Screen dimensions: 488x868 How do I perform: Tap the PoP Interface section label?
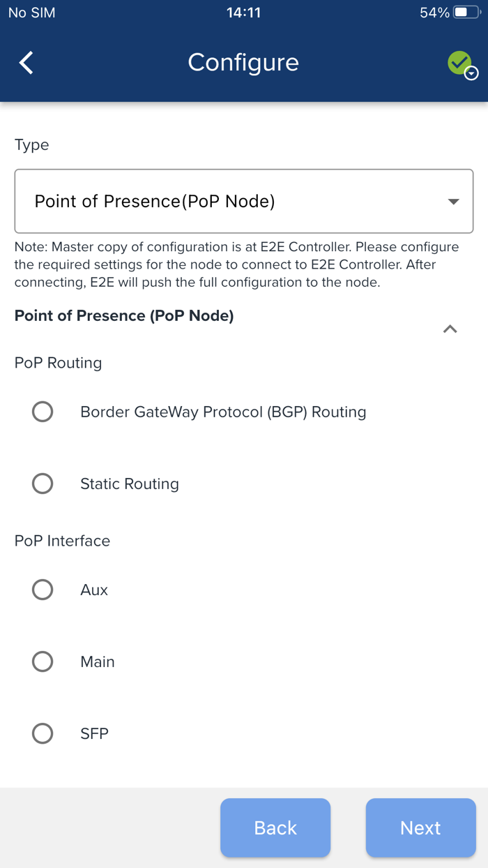[x=63, y=541]
